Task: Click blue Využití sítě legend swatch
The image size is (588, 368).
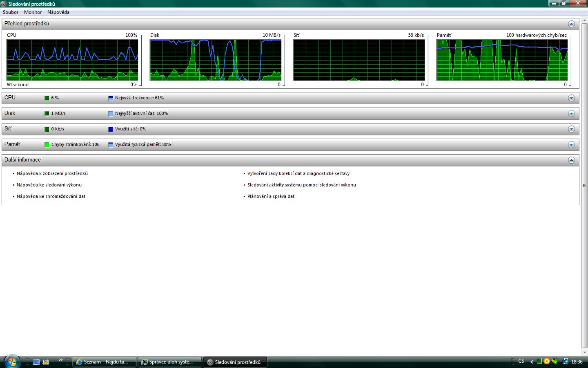Action: (110, 129)
